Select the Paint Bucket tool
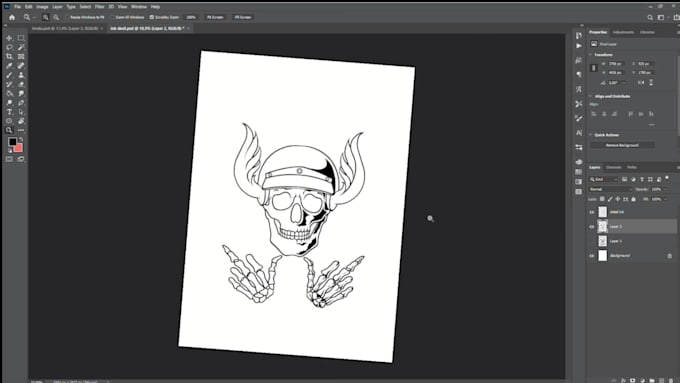The width and height of the screenshot is (680, 383). click(9, 93)
